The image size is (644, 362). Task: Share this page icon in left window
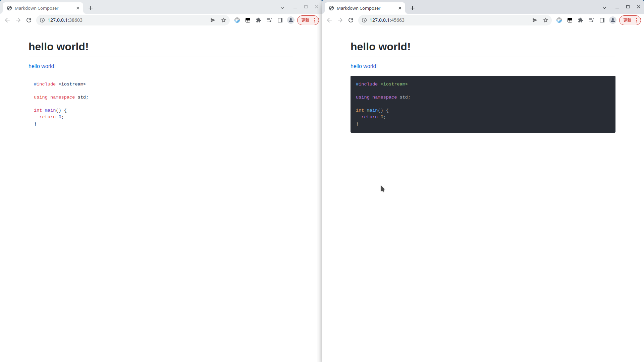(213, 20)
